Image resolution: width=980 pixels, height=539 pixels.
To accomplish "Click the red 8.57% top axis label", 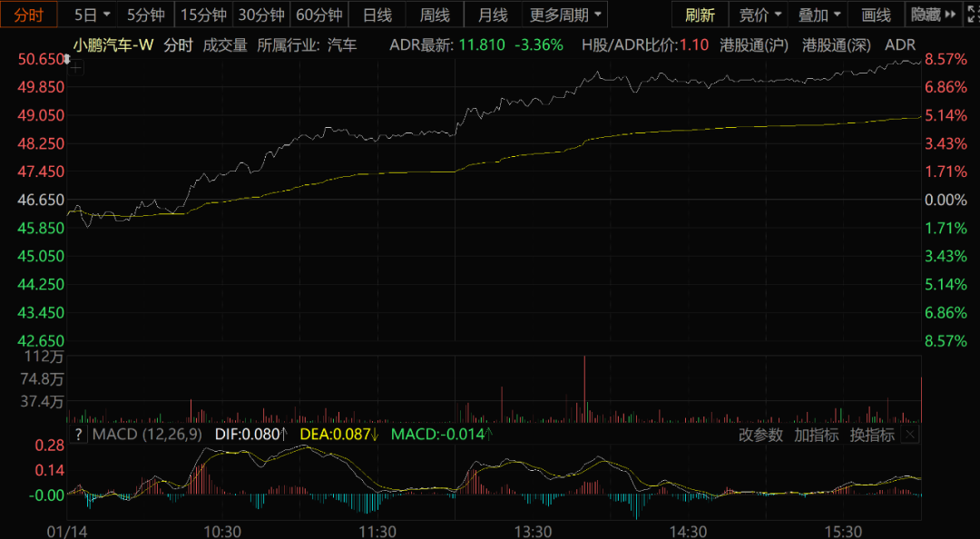I will 946,59.
